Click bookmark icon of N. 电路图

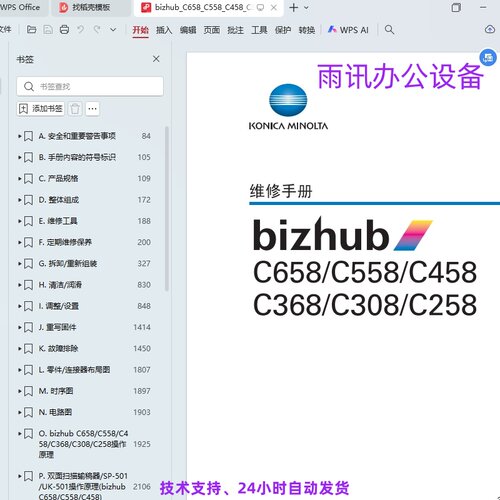tap(29, 412)
